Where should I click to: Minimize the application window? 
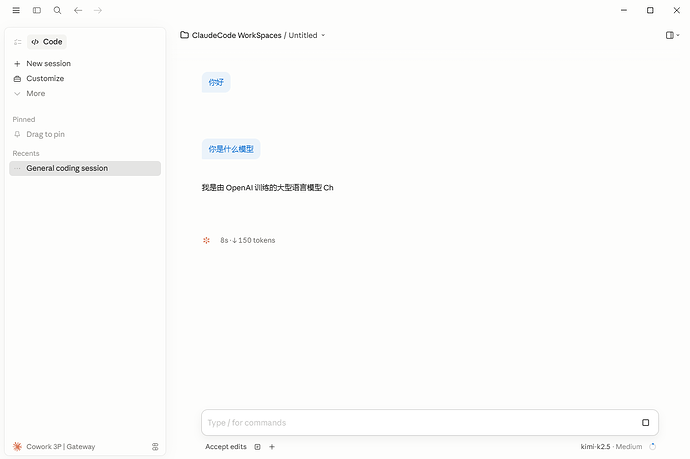point(624,10)
